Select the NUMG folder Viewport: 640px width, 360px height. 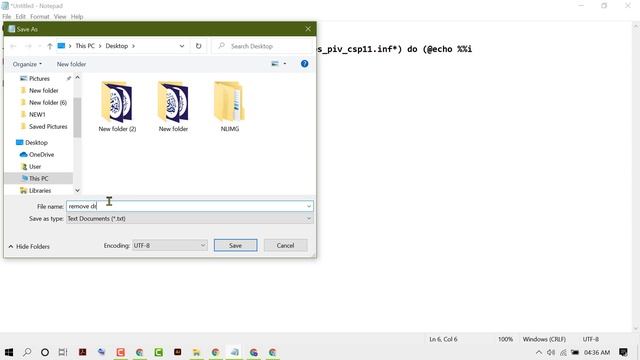(229, 106)
